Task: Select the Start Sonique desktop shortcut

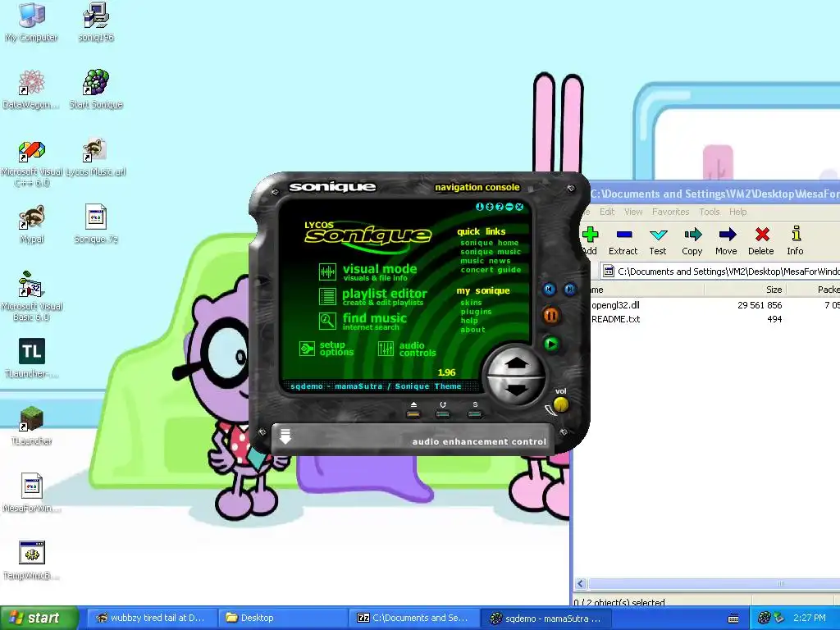Action: (96, 90)
